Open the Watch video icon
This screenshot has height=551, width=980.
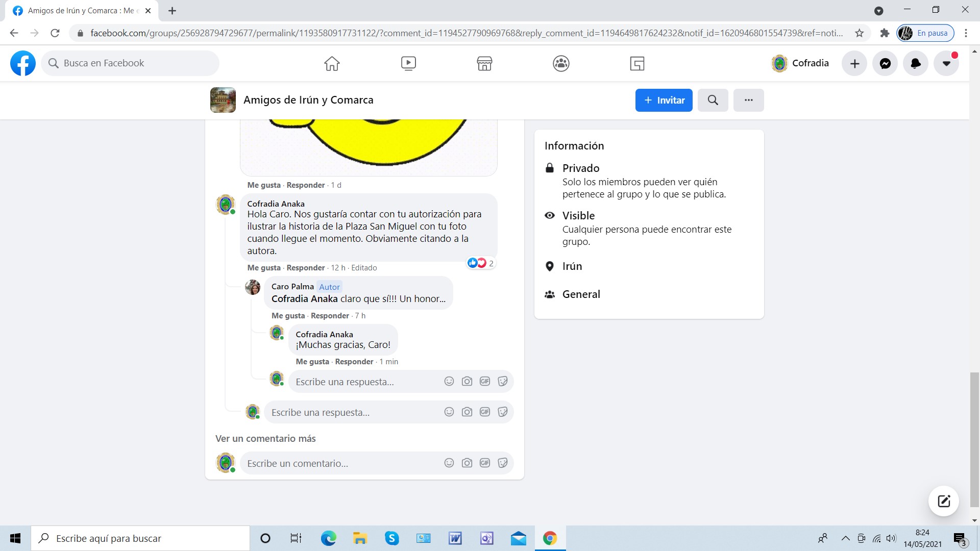click(408, 63)
